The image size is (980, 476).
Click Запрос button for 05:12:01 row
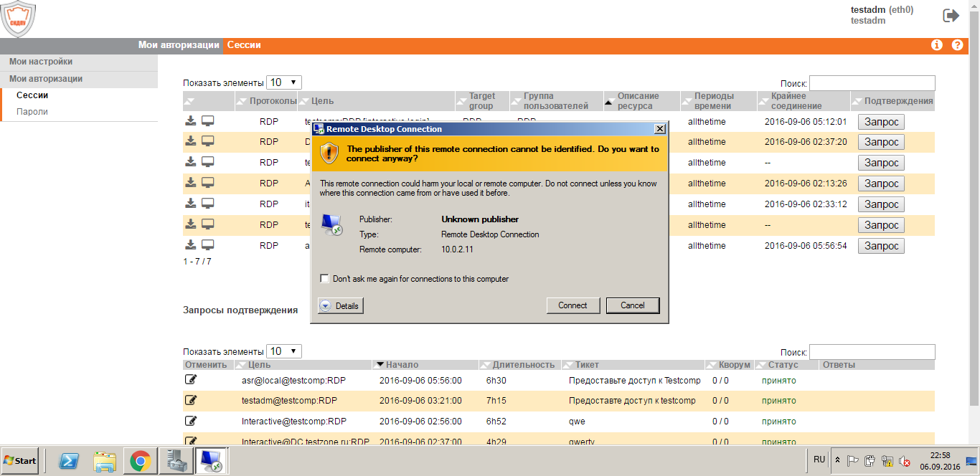pos(881,122)
